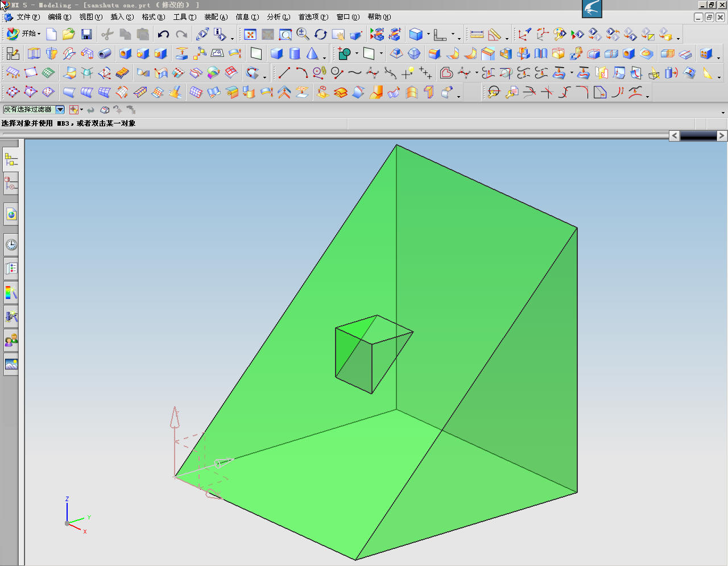Open the Internet Explorer sidebar tab
The height and width of the screenshot is (566, 728).
point(11,214)
